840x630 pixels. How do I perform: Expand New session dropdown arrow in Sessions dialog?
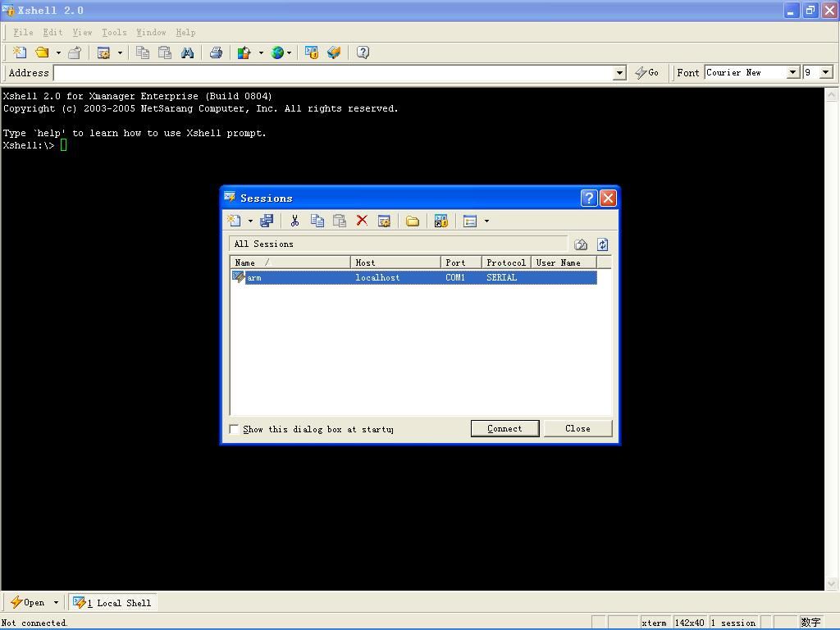point(250,221)
